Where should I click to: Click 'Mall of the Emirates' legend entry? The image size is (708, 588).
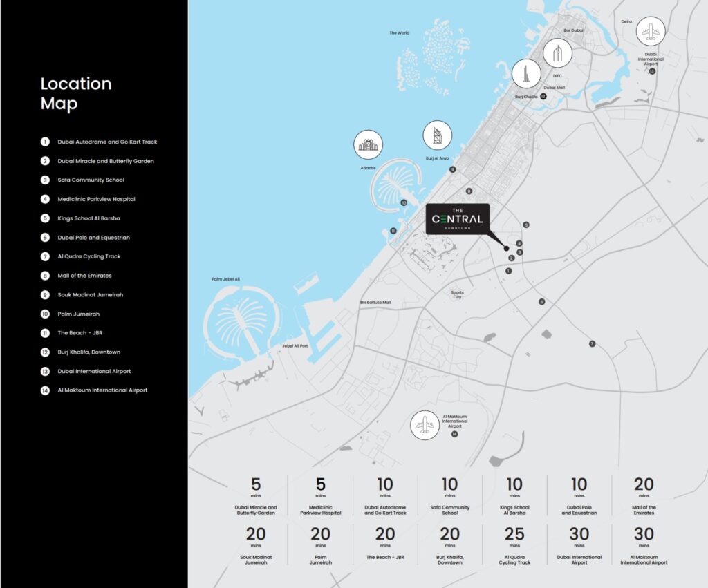(x=84, y=275)
